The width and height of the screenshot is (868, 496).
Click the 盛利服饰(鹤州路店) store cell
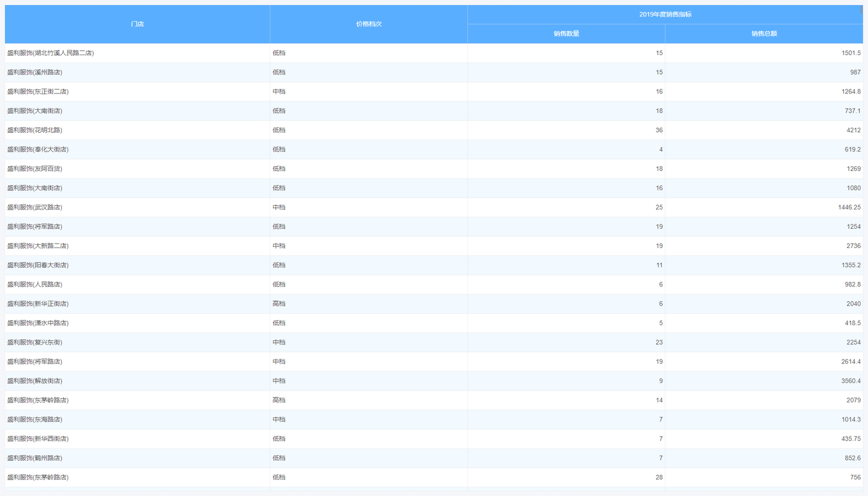(x=35, y=458)
